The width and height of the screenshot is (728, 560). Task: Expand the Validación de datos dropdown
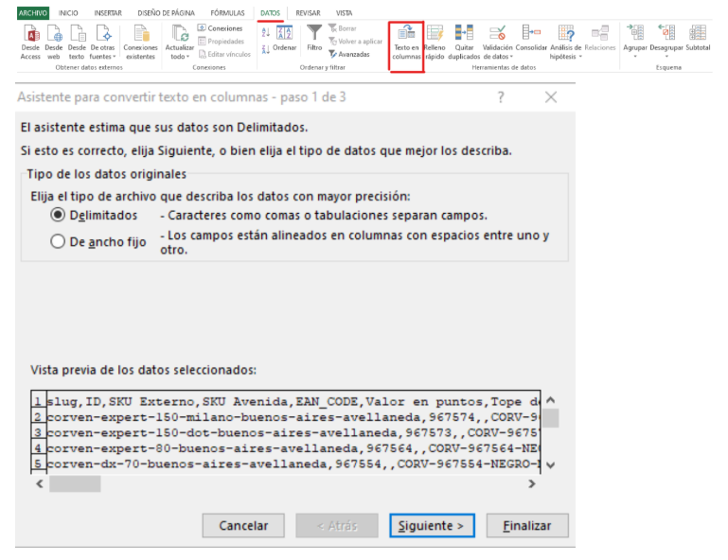point(498,57)
